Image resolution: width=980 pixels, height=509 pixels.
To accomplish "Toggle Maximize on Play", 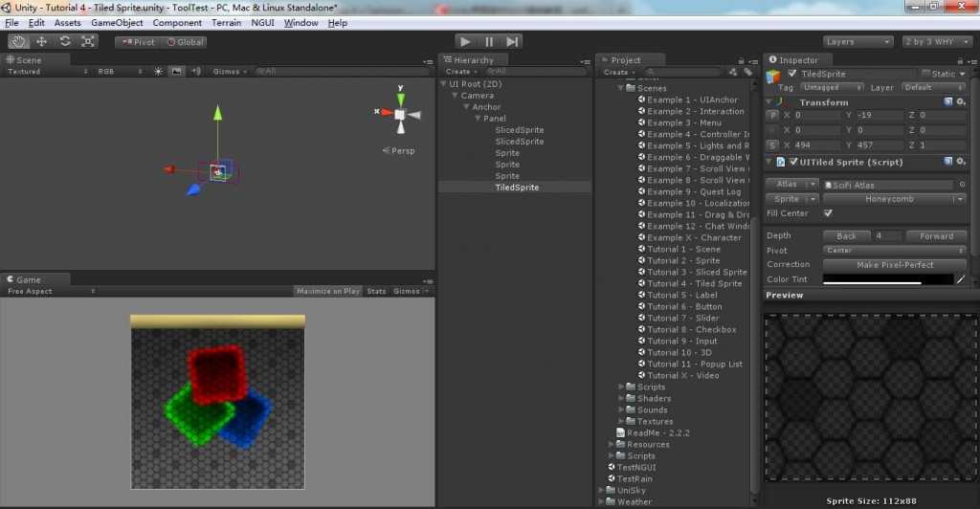I will coord(328,291).
